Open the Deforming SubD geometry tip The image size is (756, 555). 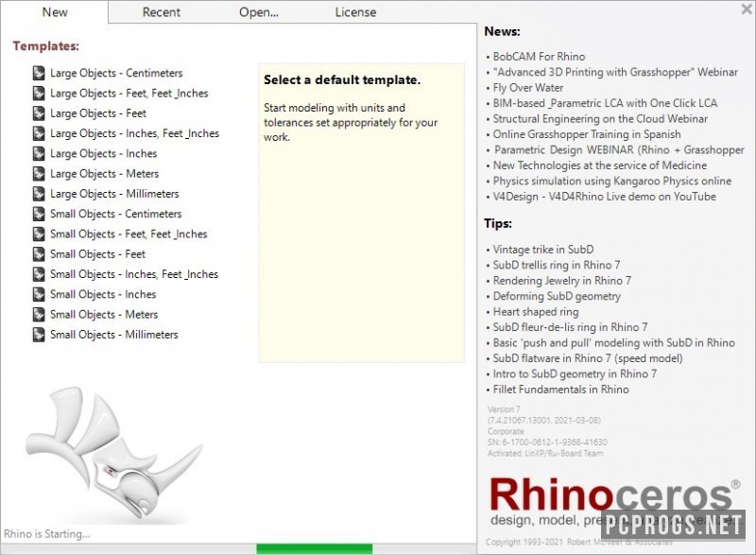(557, 297)
